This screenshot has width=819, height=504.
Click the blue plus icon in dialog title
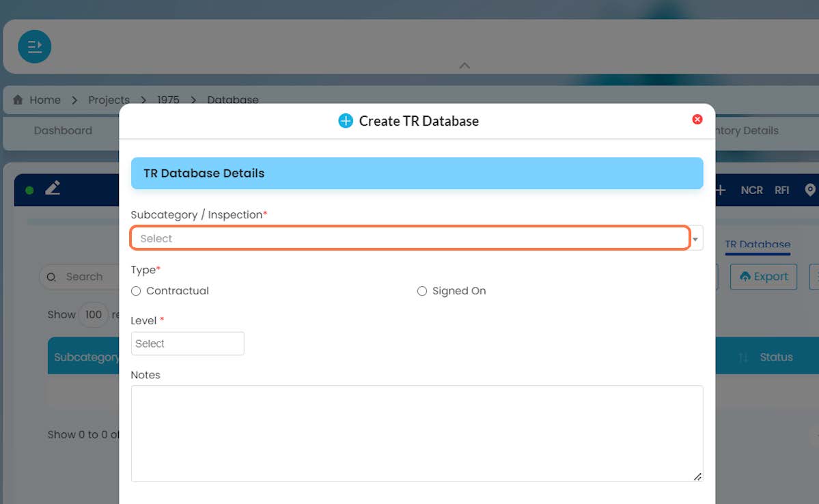[x=345, y=121]
